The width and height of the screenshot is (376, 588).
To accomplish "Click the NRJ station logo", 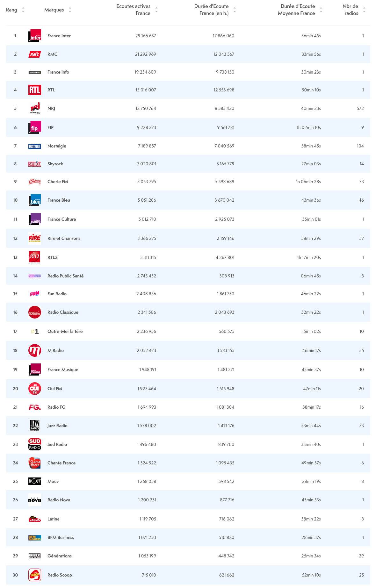I will click(x=35, y=108).
